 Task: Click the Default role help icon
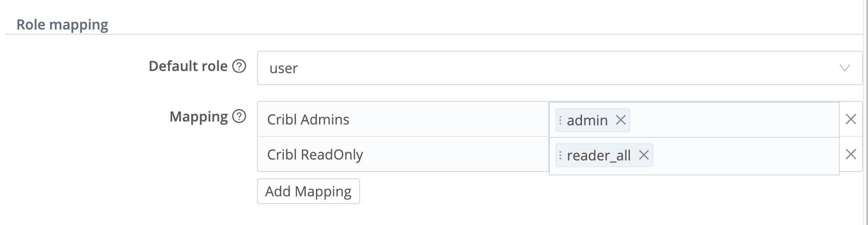[x=239, y=66]
